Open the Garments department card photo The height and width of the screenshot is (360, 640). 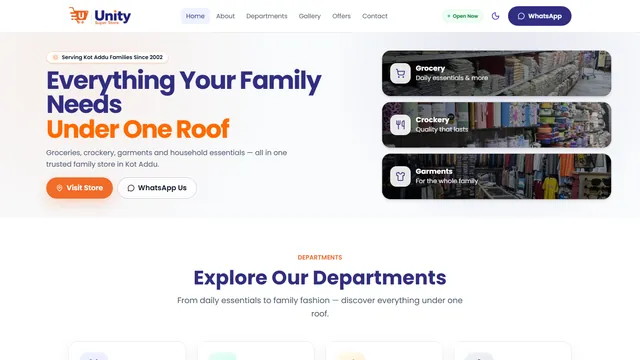tap(496, 176)
